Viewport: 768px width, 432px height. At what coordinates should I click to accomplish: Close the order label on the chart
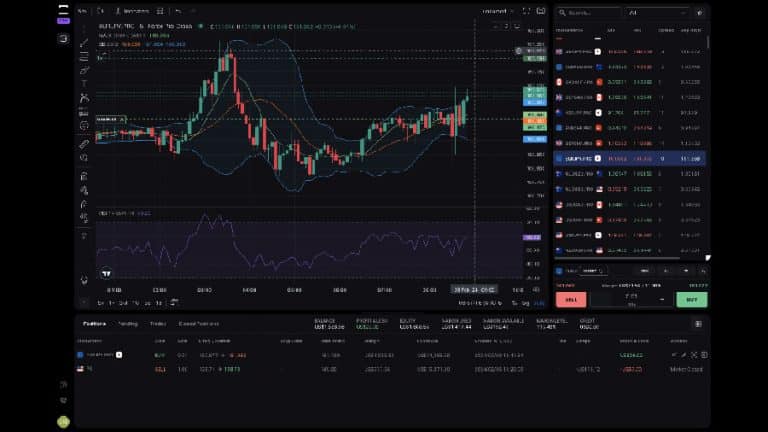tap(122, 119)
